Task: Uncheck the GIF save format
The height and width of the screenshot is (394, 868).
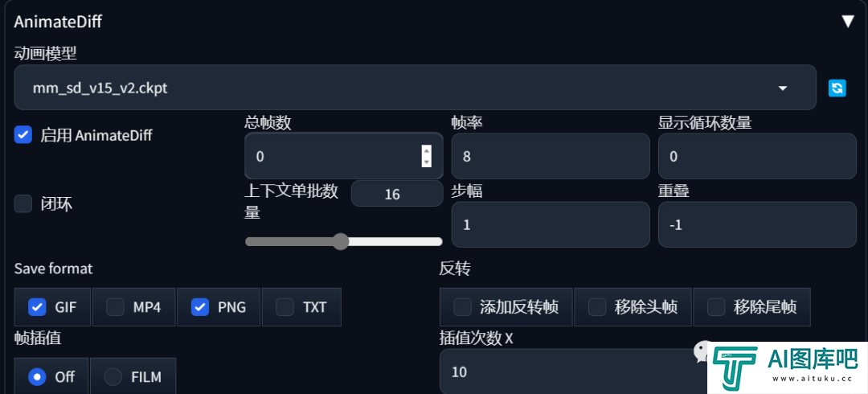Action: 37,307
